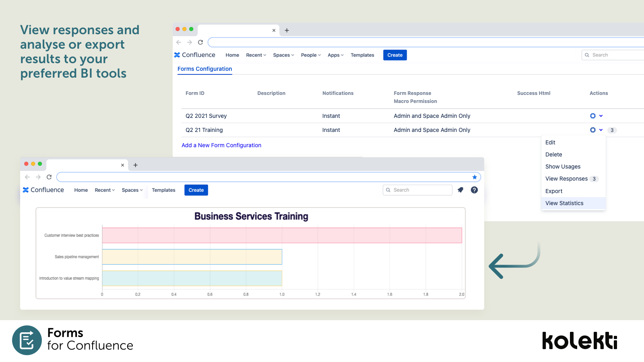Click back arrow in front browser window
644x362 pixels.
point(27,177)
